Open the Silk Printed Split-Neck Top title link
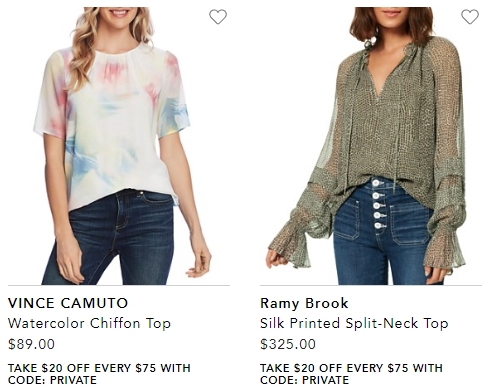 tap(354, 323)
